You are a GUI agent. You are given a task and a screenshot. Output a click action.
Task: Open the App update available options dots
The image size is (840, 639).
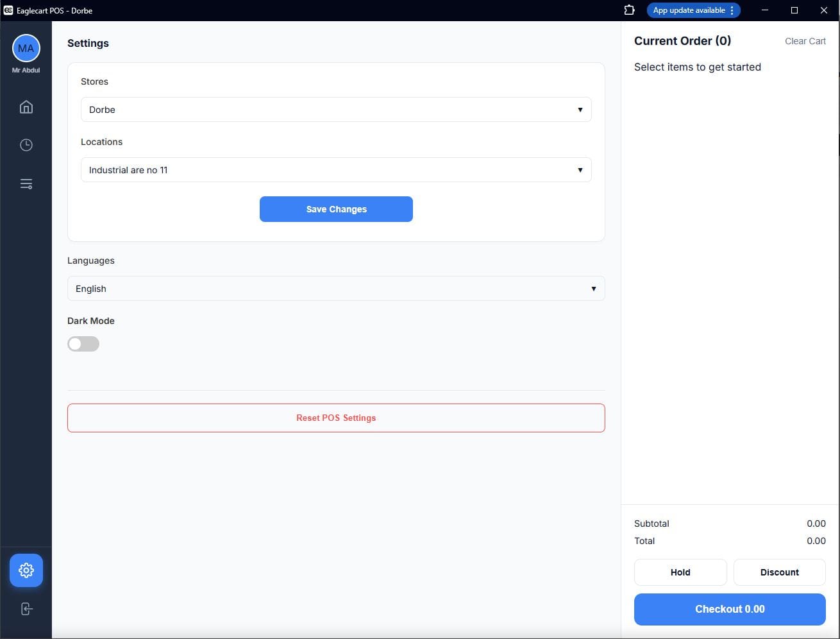pyautogui.click(x=732, y=10)
